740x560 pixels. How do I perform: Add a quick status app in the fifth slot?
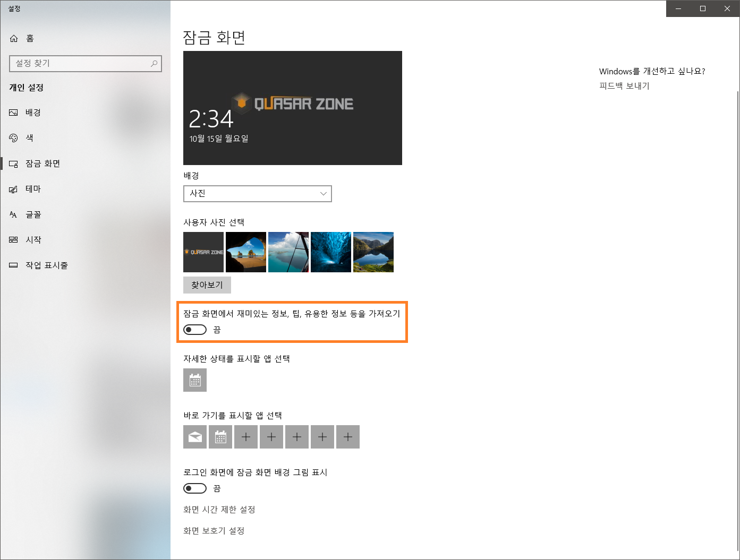297,437
